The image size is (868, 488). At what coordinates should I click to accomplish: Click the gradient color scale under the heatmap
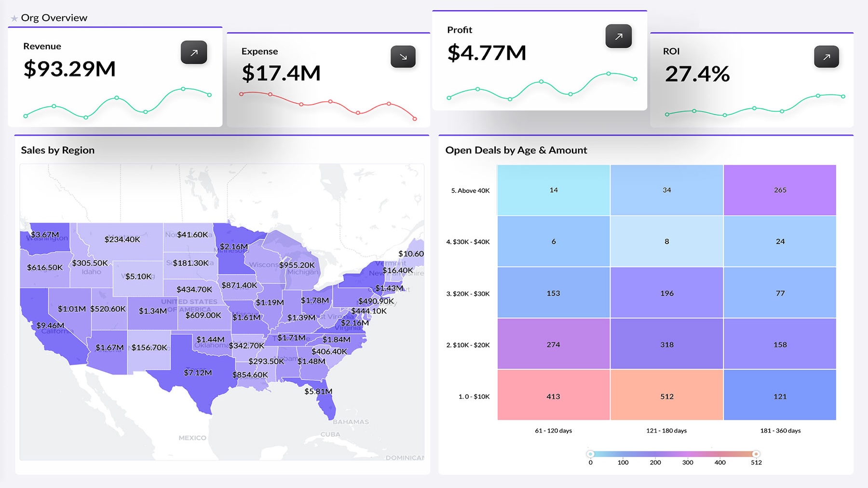(x=673, y=453)
